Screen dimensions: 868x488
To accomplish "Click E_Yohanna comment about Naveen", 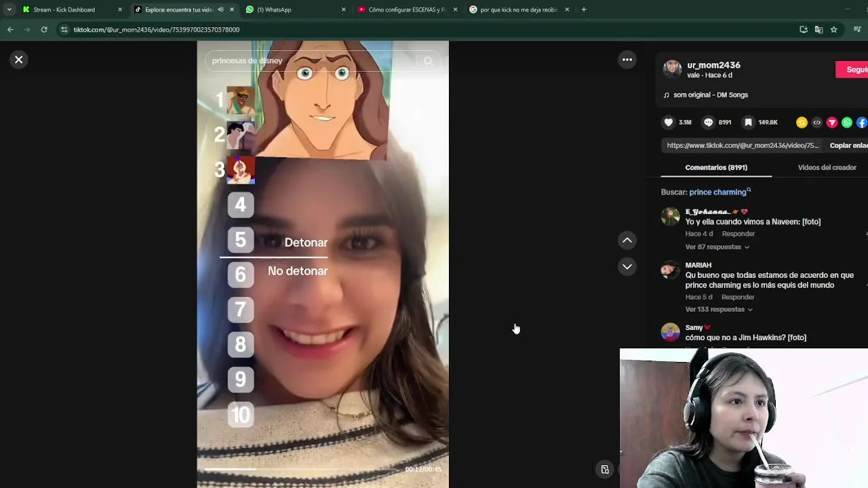I will click(x=753, y=222).
